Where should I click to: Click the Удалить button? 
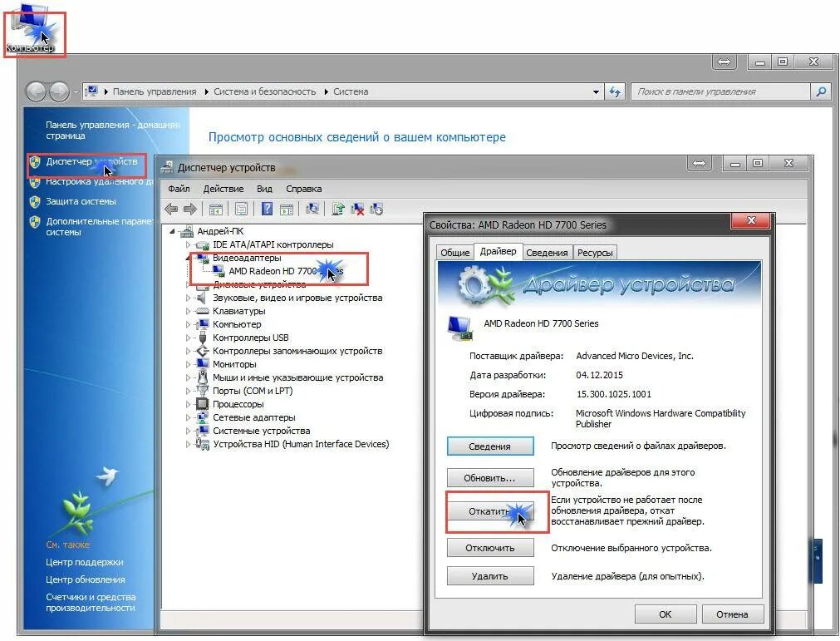pyautogui.click(x=490, y=576)
